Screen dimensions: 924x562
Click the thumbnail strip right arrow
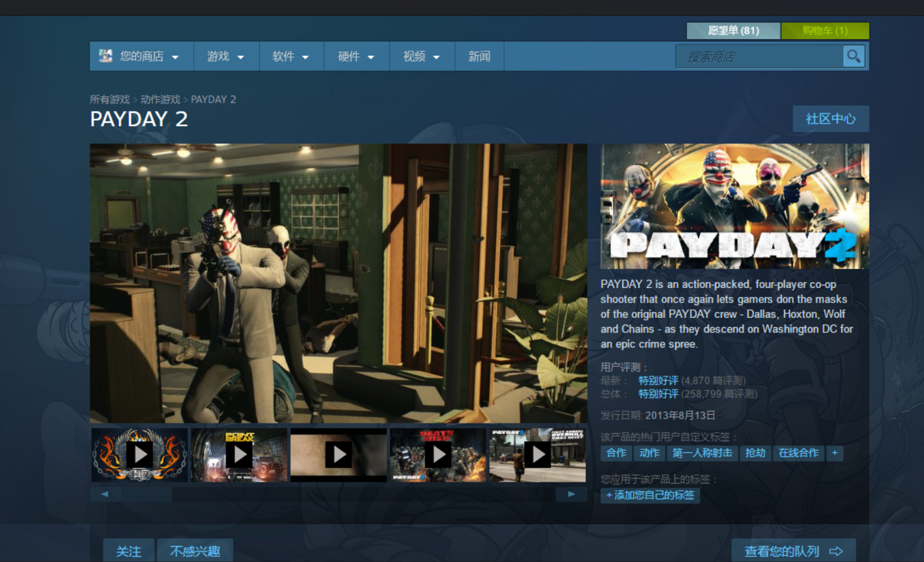tap(571, 494)
